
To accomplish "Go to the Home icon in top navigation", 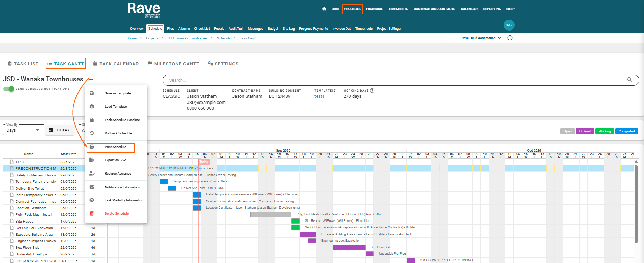I will coord(324,9).
